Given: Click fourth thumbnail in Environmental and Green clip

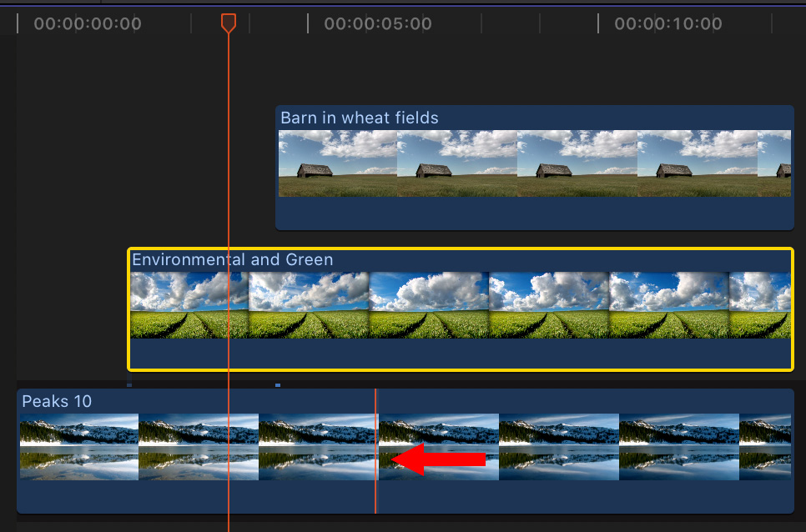Looking at the screenshot, I should click(x=549, y=305).
